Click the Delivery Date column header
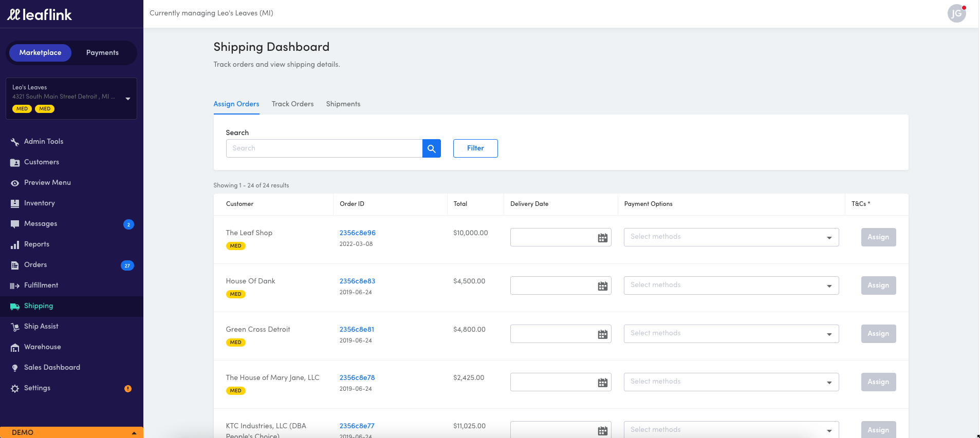The height and width of the screenshot is (438, 980). coord(529,204)
